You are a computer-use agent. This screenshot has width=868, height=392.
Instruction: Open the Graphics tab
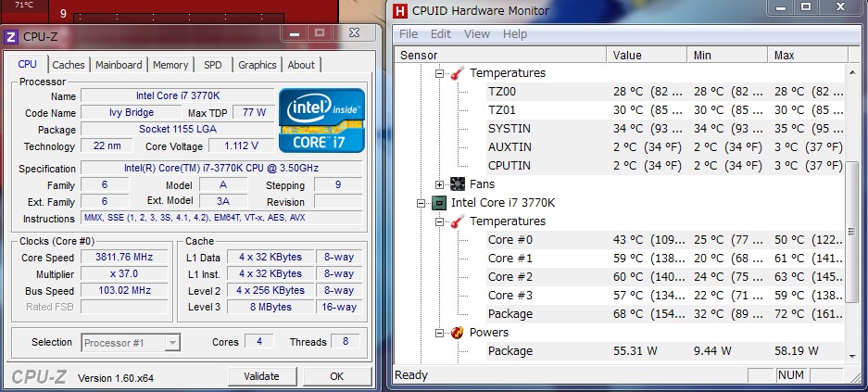click(258, 65)
